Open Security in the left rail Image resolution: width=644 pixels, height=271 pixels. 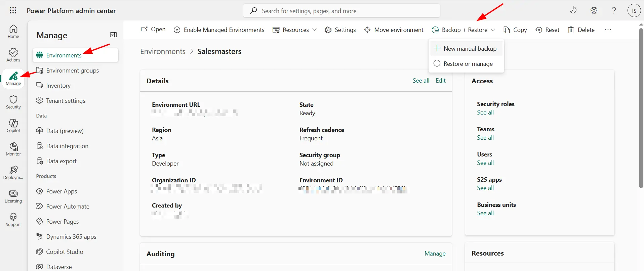pos(13,102)
